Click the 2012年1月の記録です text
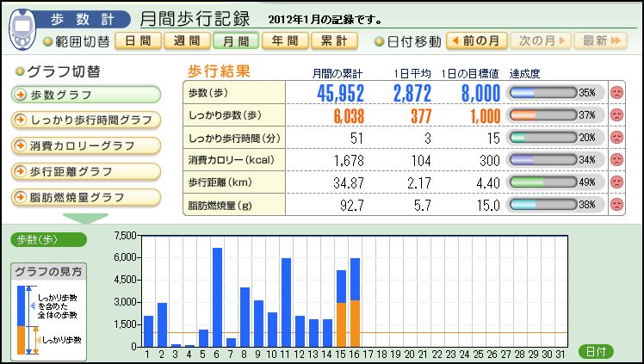The height and width of the screenshot is (364, 644). point(325,20)
